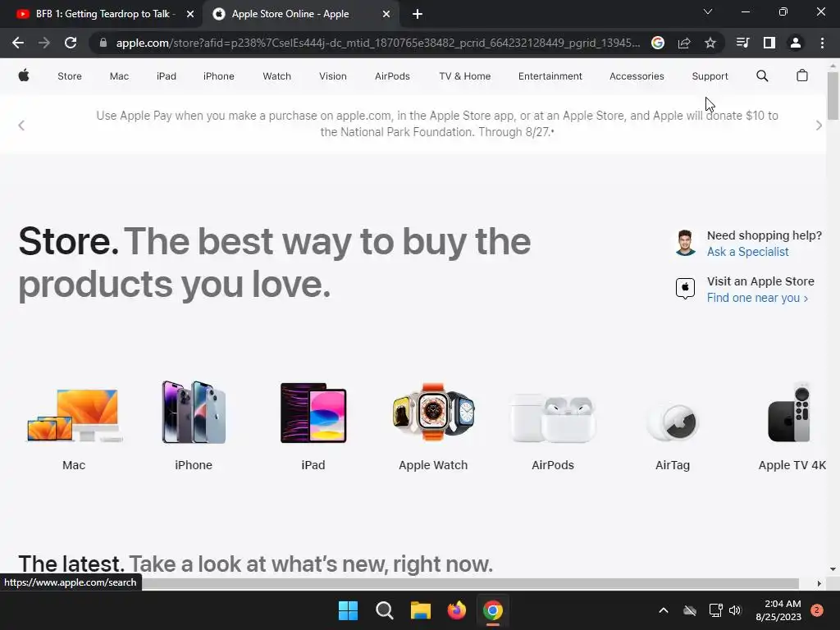
Task: Click Find one near you link
Action: (757, 298)
